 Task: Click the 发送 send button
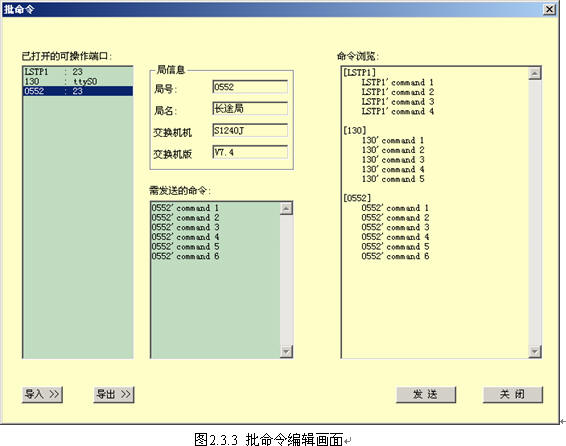pyautogui.click(x=426, y=394)
